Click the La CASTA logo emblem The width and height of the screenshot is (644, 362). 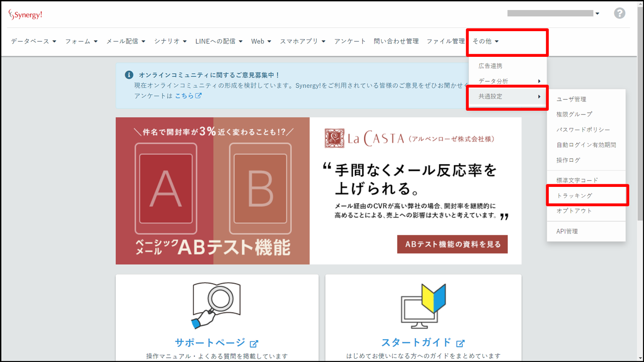pos(334,138)
